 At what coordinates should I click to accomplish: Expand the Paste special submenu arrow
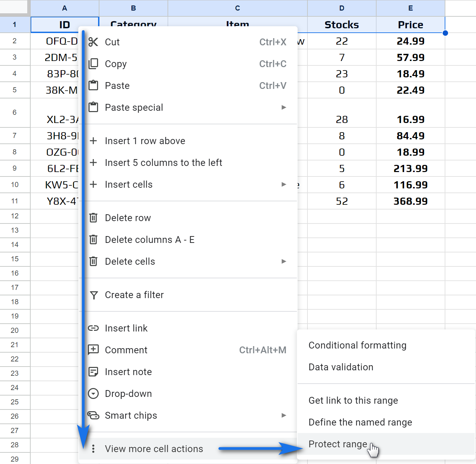284,107
